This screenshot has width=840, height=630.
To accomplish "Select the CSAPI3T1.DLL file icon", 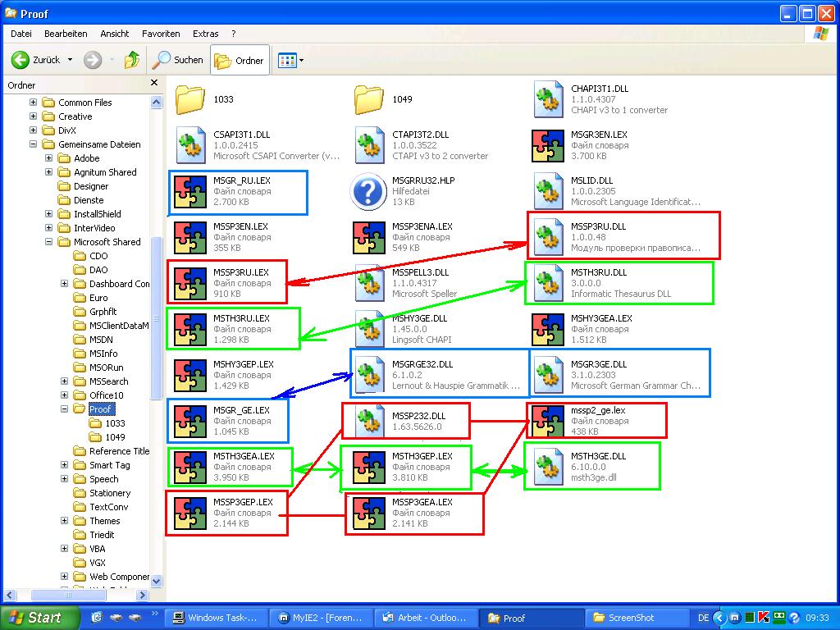I will [190, 145].
